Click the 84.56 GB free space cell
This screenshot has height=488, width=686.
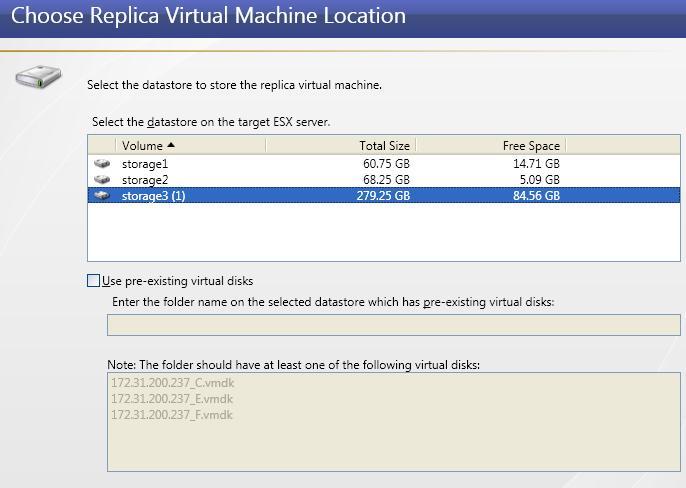click(536, 195)
